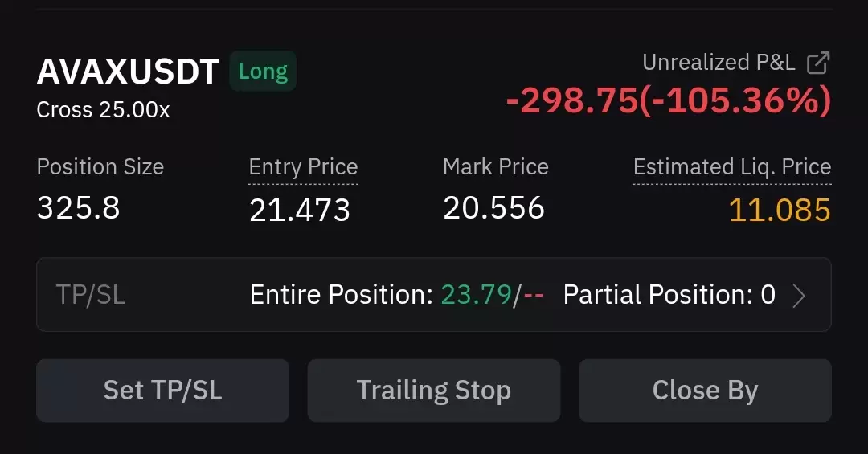Click the Set TP/SL button

pos(162,391)
